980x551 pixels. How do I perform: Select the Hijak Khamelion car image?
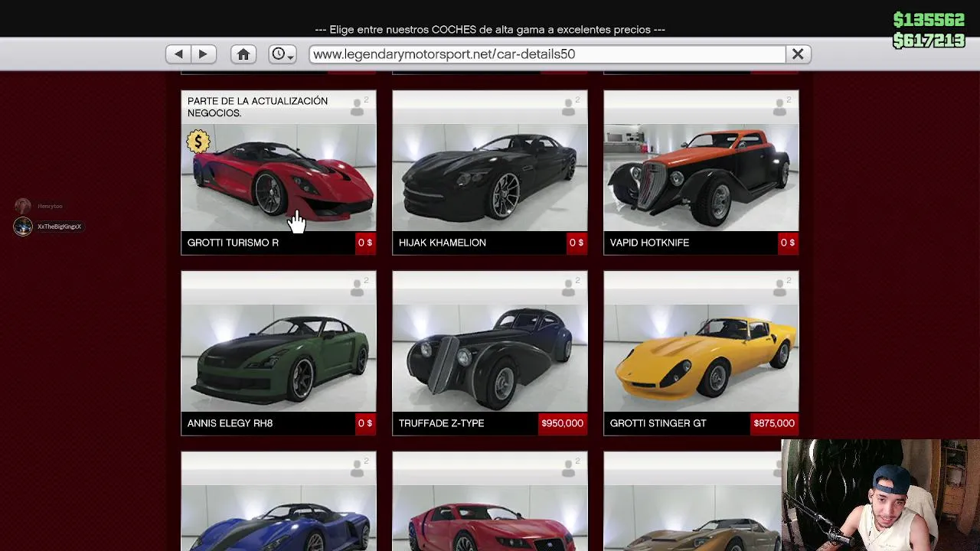(x=490, y=178)
